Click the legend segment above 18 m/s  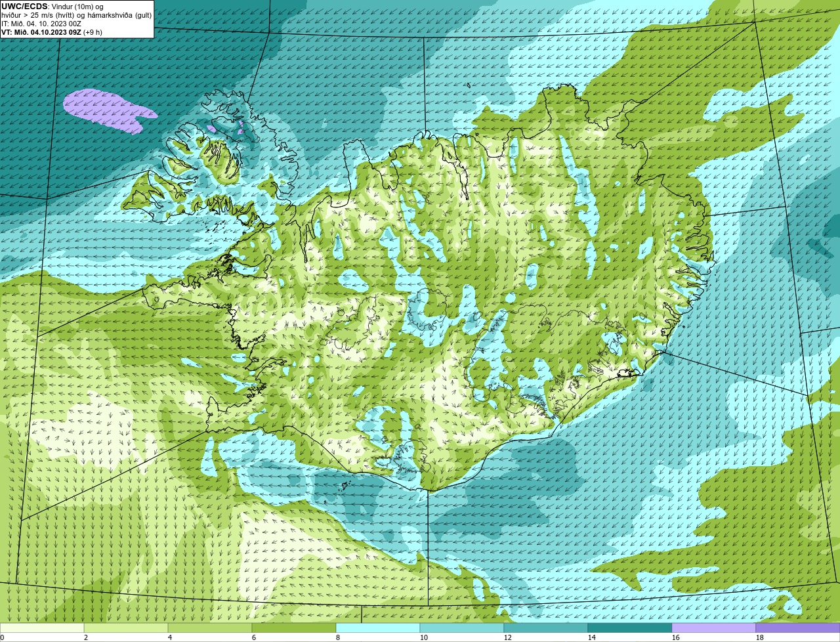[x=798, y=628]
